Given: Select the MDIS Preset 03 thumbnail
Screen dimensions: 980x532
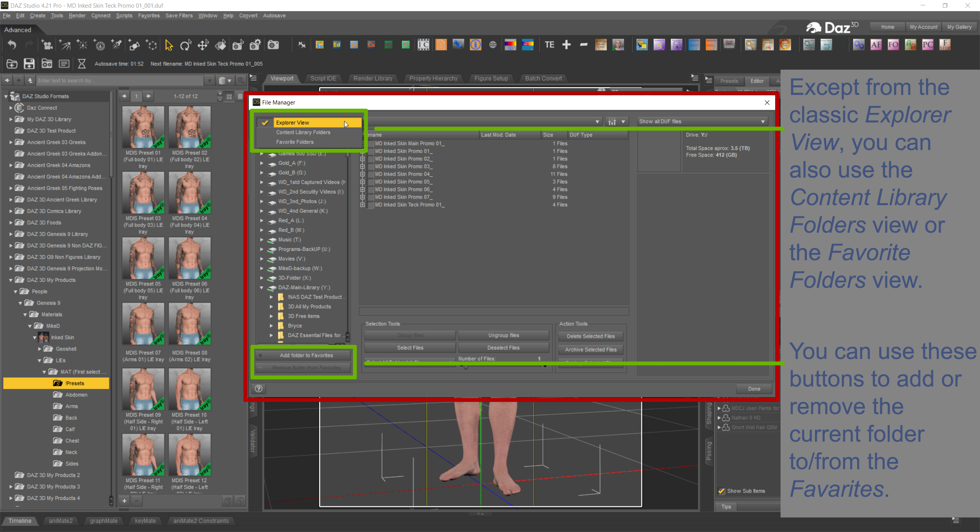Looking at the screenshot, I should [x=143, y=193].
